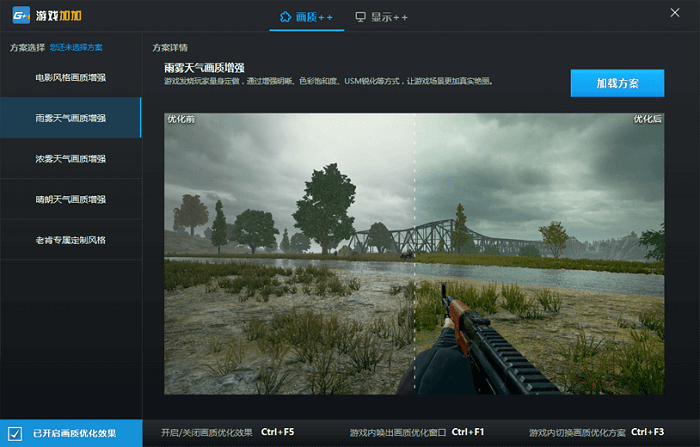Click the 游戏加加 G+ logo icon
This screenshot has height=447, width=700.
pyautogui.click(x=21, y=16)
